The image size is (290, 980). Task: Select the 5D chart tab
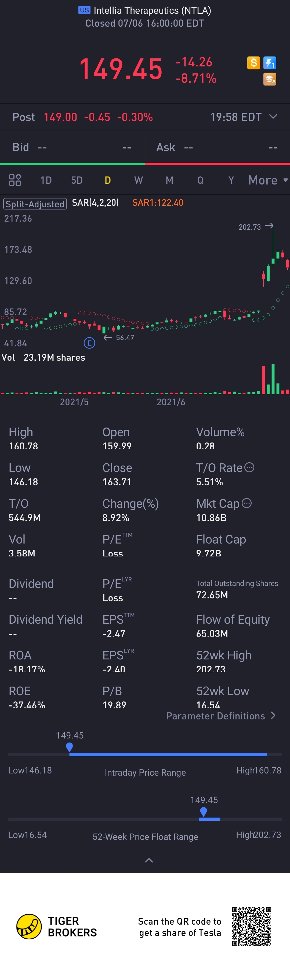tap(77, 180)
